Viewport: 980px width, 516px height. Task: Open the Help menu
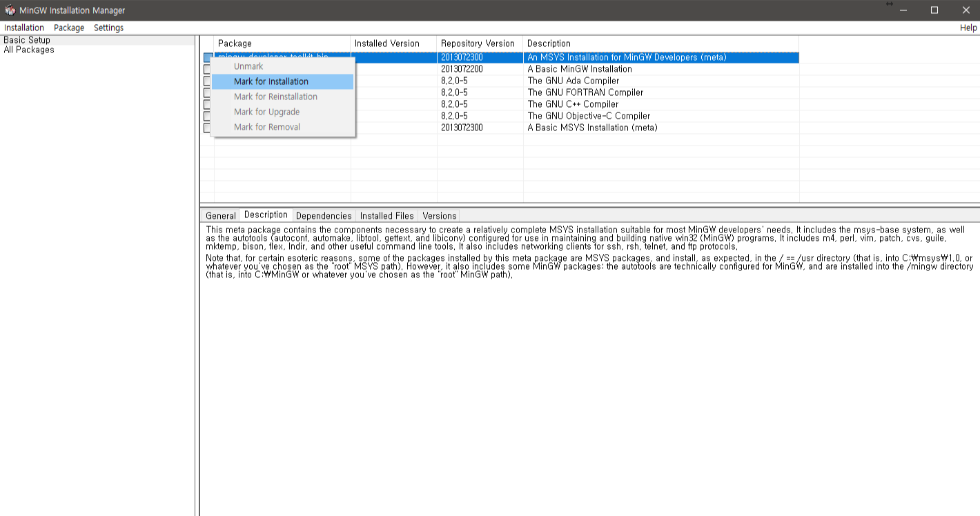[968, 28]
